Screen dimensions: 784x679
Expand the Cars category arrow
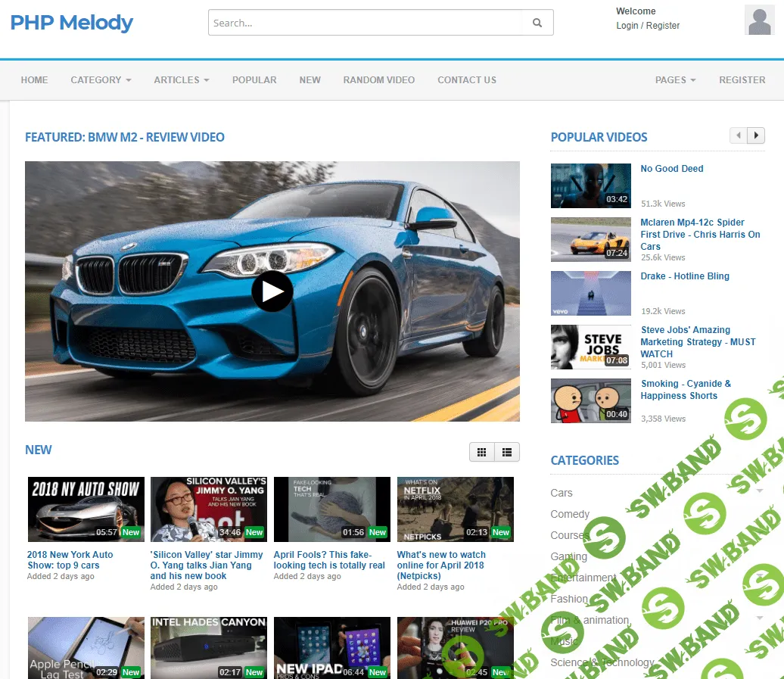click(x=759, y=491)
